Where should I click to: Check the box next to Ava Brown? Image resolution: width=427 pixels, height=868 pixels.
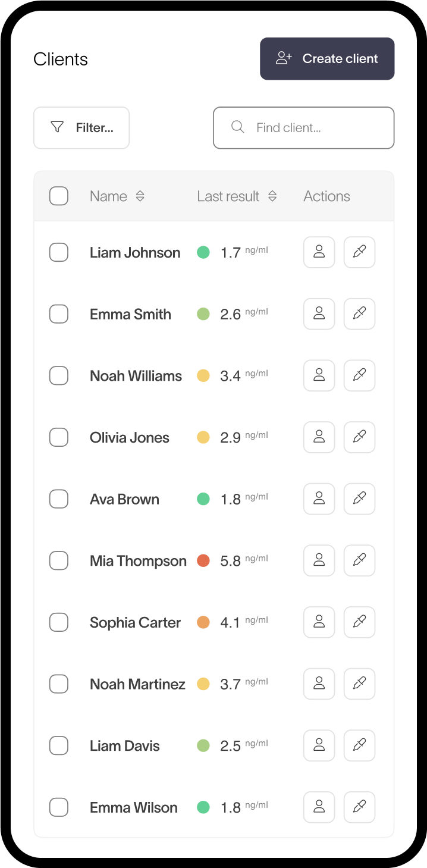(59, 499)
